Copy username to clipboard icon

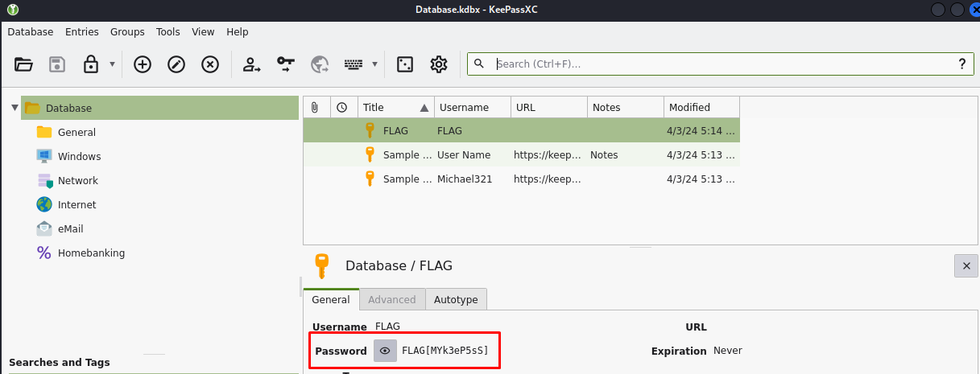(252, 64)
